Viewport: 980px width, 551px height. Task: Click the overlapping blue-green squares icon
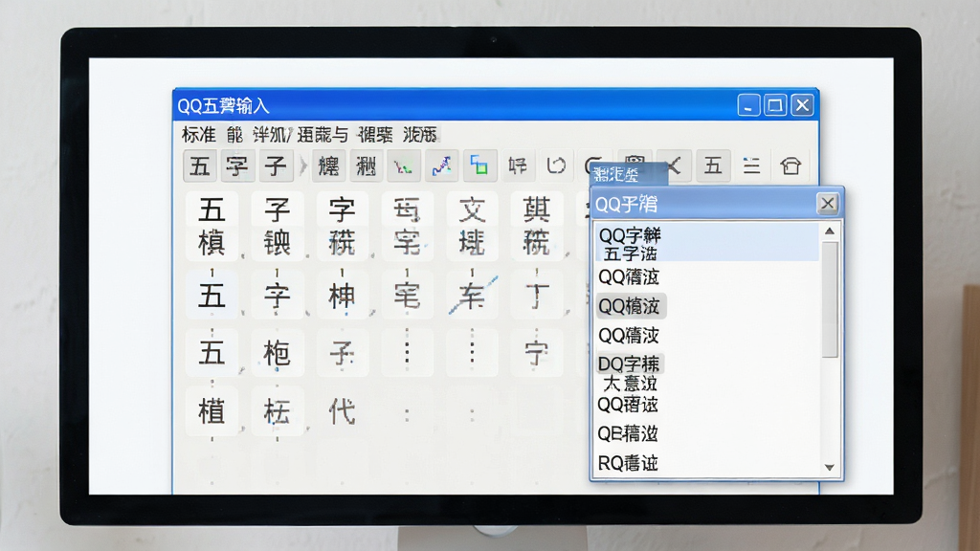[479, 166]
